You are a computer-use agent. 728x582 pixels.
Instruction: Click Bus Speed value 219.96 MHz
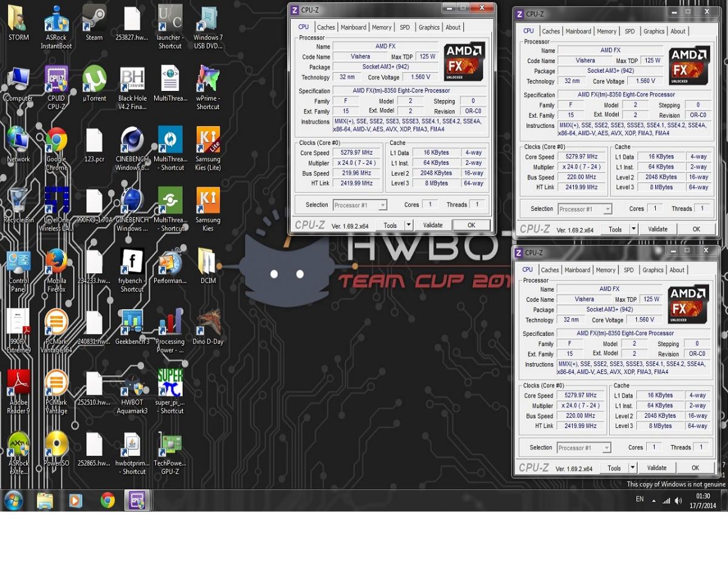(356, 173)
